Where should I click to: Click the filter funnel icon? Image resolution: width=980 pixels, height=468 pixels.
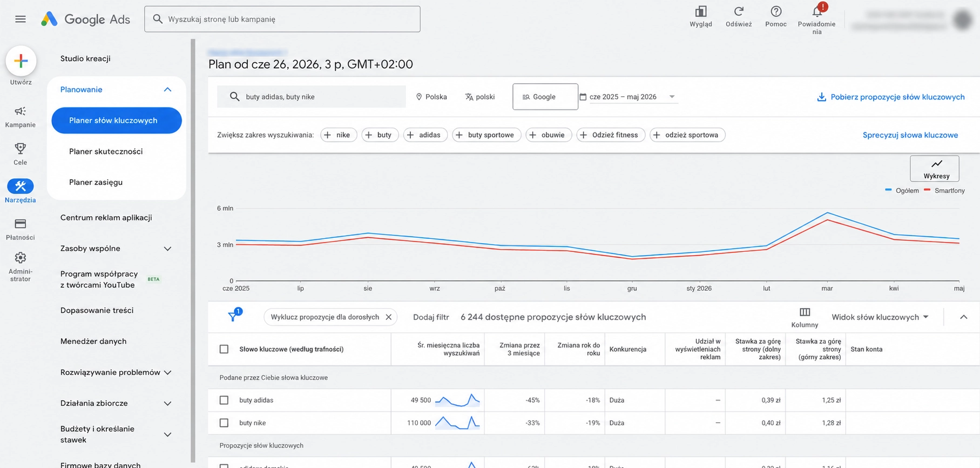point(234,316)
